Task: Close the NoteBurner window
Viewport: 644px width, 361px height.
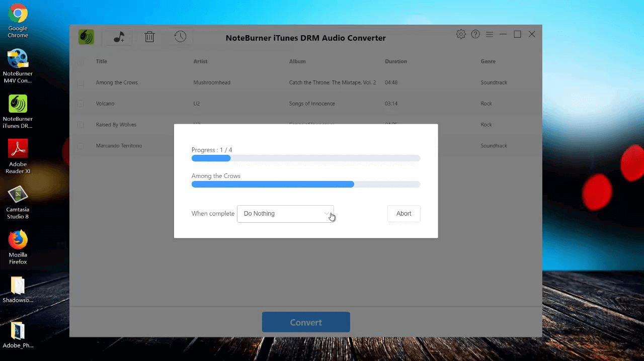Action: (532, 34)
